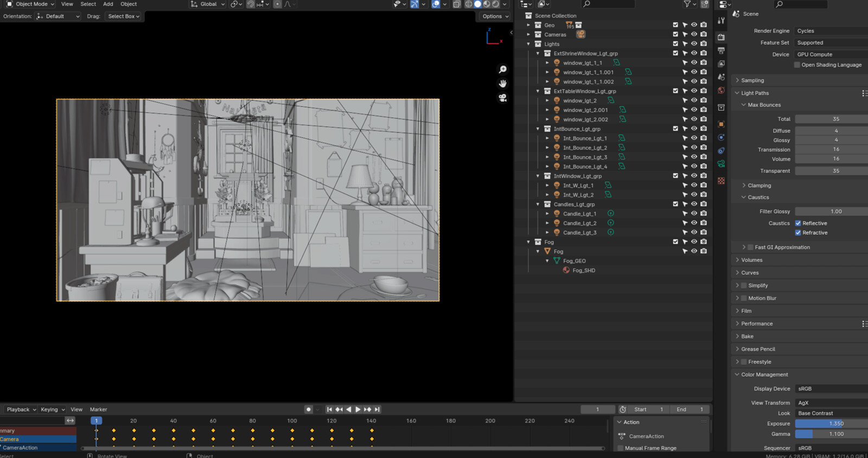Switch to rendered viewport shading
This screenshot has height=458, width=868.
click(496, 4)
